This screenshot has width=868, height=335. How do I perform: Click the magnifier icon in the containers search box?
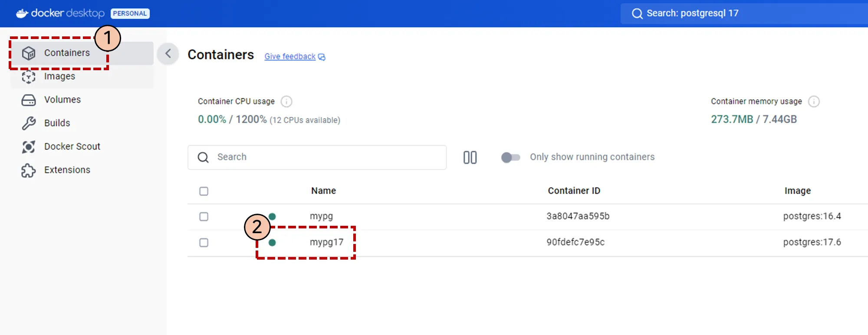(203, 157)
